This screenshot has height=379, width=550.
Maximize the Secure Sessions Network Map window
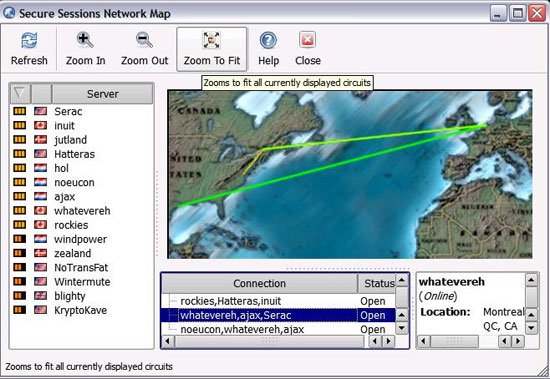tap(517, 13)
